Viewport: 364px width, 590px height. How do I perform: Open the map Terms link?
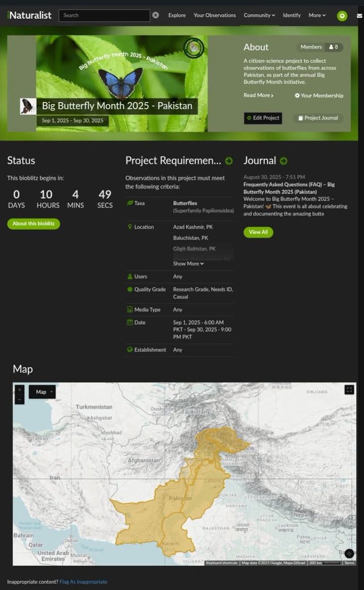[349, 563]
